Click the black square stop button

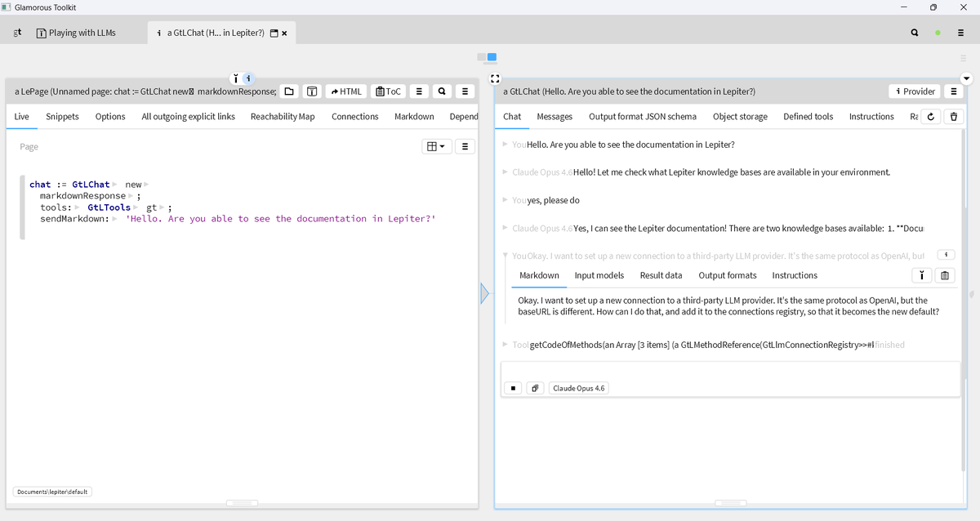pyautogui.click(x=513, y=388)
